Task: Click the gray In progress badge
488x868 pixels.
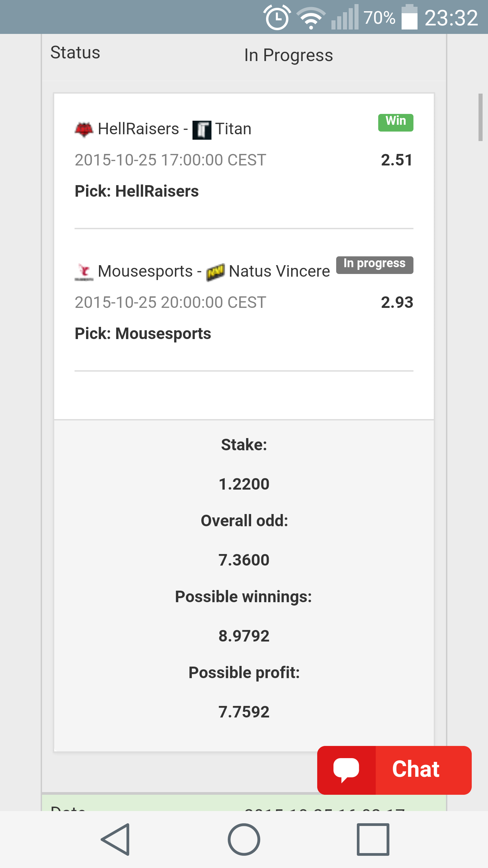Action: pos(375,265)
